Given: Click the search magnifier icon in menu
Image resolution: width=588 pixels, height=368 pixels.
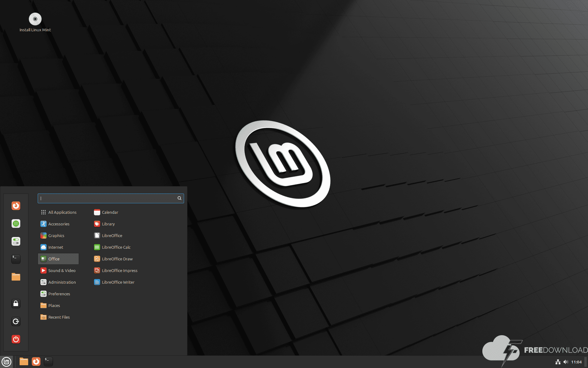Looking at the screenshot, I should (179, 198).
